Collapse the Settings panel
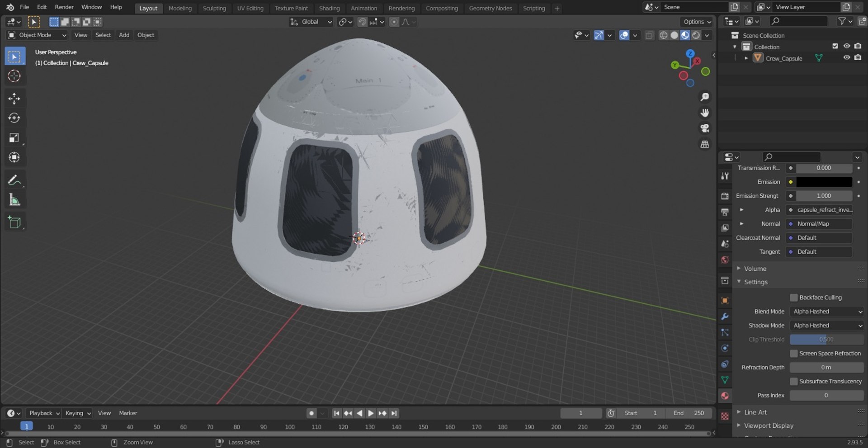The height and width of the screenshot is (448, 868). [x=755, y=282]
